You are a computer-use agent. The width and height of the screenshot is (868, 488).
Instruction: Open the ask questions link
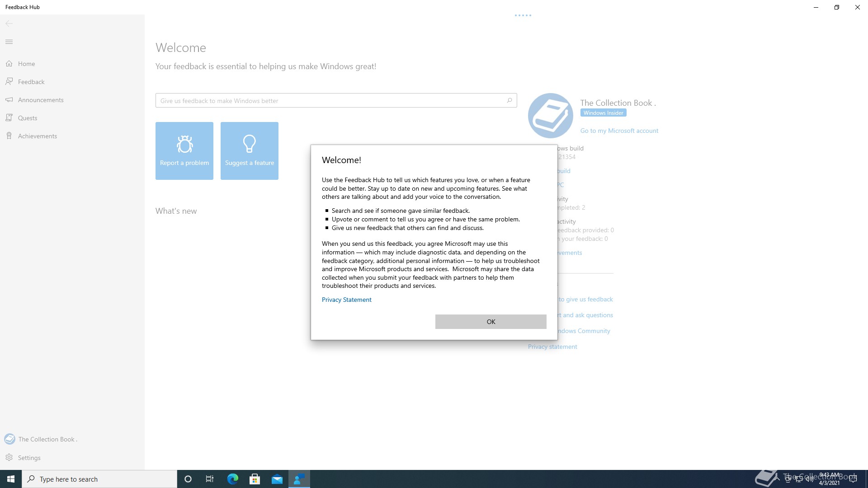tap(585, 315)
